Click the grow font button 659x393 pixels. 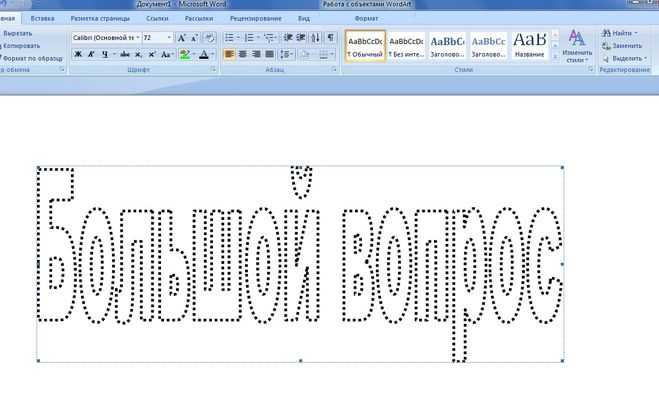181,38
